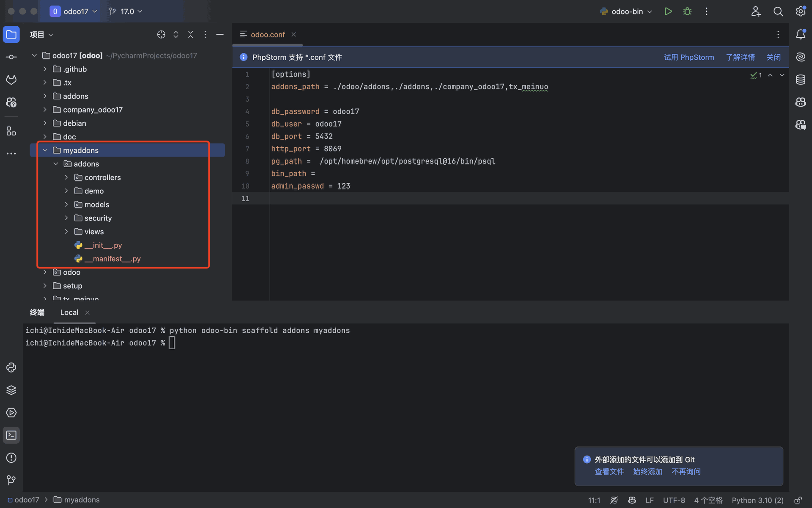
Task: Close the Local terminal tab
Action: (x=88, y=312)
